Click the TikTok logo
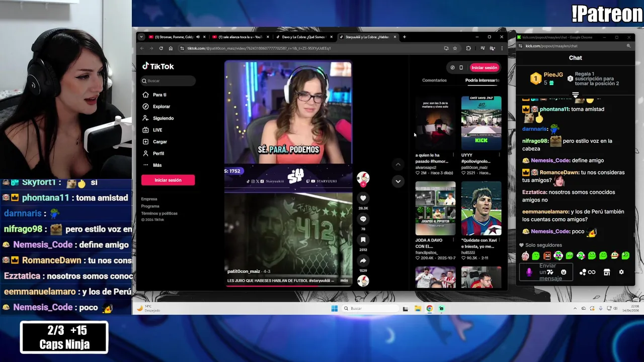644x362 pixels. pyautogui.click(x=158, y=66)
